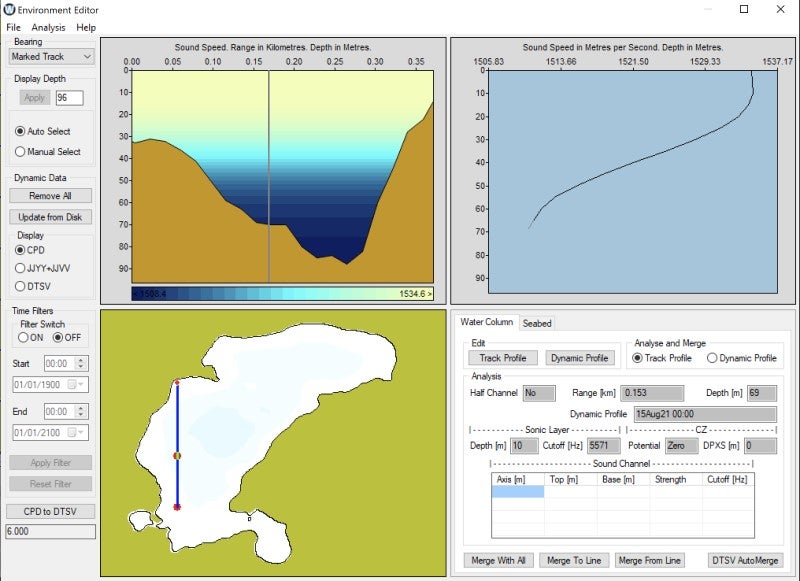Screen dimensions: 800x581
Task: Click the bottom track endpoint marker on map
Action: click(x=177, y=508)
